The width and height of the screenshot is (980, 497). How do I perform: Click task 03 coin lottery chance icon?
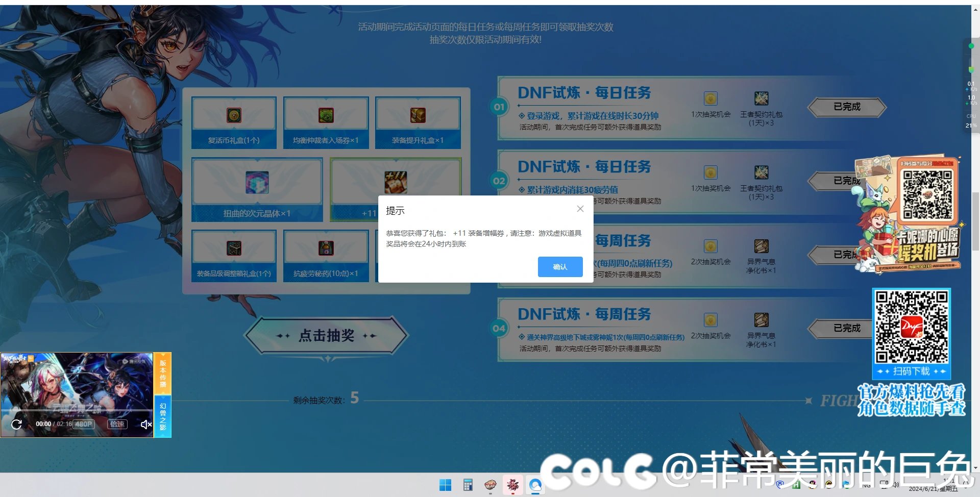click(710, 246)
